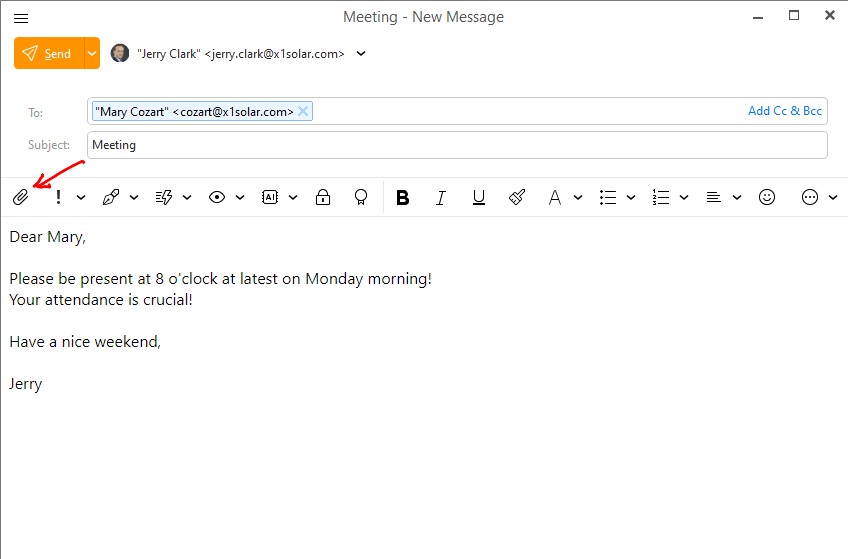The width and height of the screenshot is (848, 559).
Task: Open the emoji smiley picker
Action: coord(767,198)
